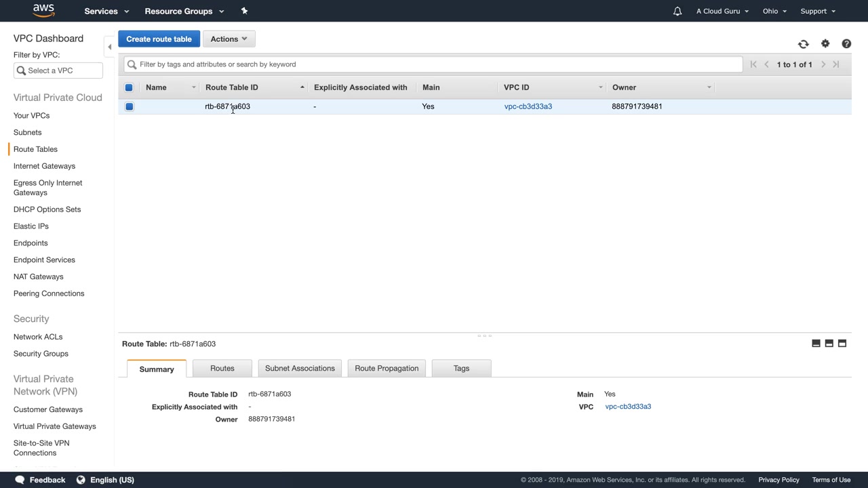Refresh the route table list

click(x=804, y=44)
